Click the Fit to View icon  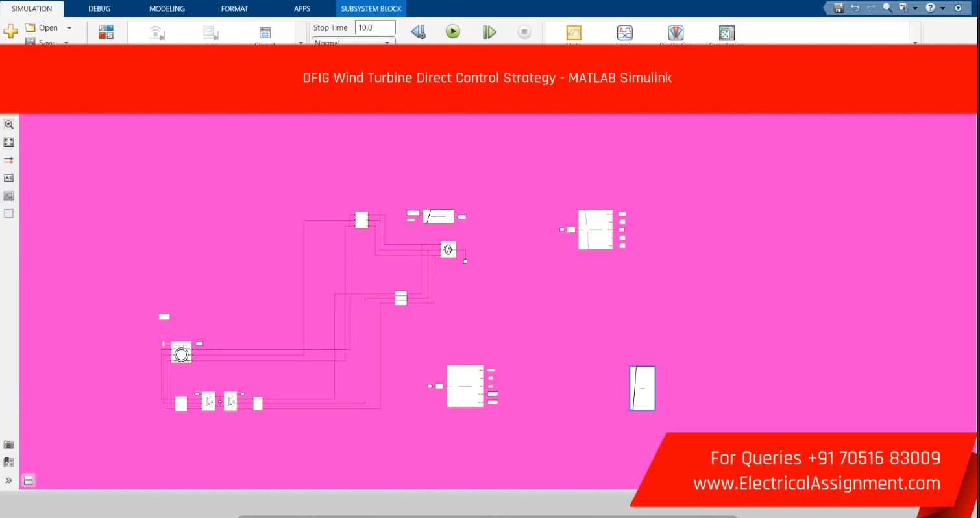pyautogui.click(x=8, y=141)
